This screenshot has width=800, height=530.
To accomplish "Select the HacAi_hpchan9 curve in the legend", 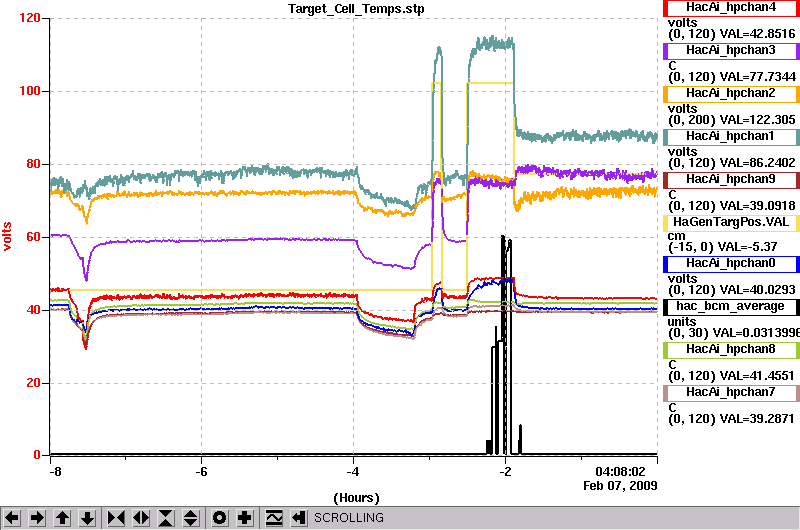I will click(x=731, y=180).
